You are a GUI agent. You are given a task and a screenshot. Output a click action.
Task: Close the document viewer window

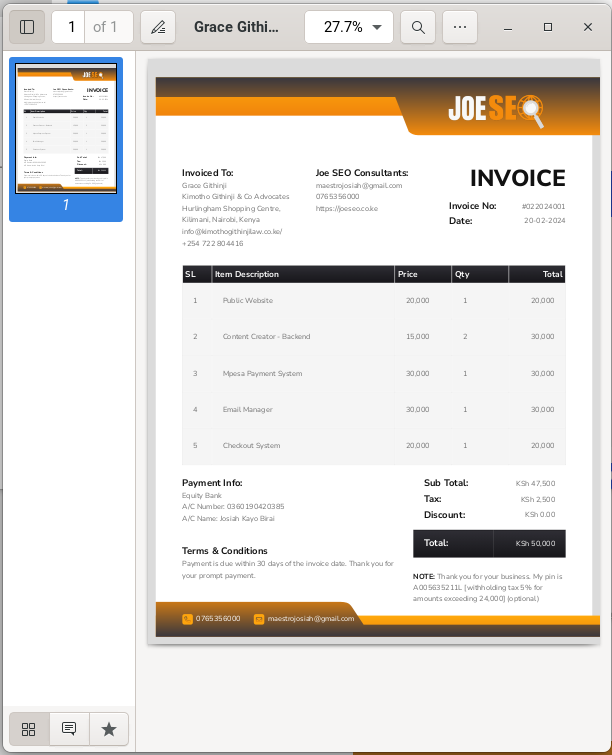[587, 27]
